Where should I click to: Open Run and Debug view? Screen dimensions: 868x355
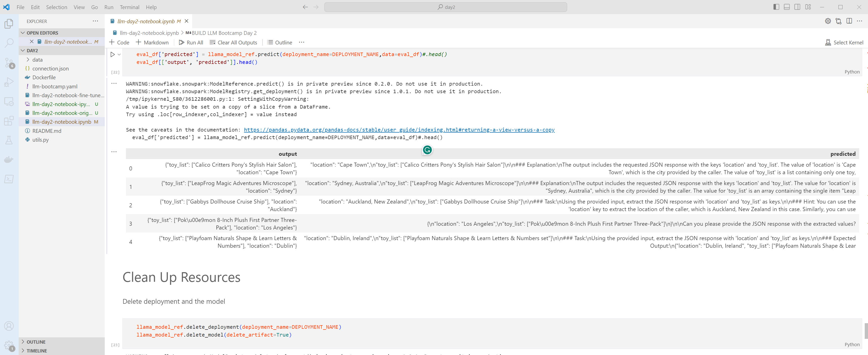tap(9, 82)
